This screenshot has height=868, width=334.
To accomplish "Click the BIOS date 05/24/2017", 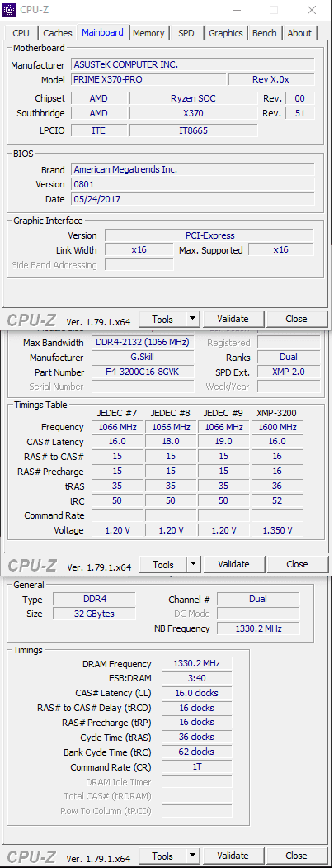I will (193, 199).
